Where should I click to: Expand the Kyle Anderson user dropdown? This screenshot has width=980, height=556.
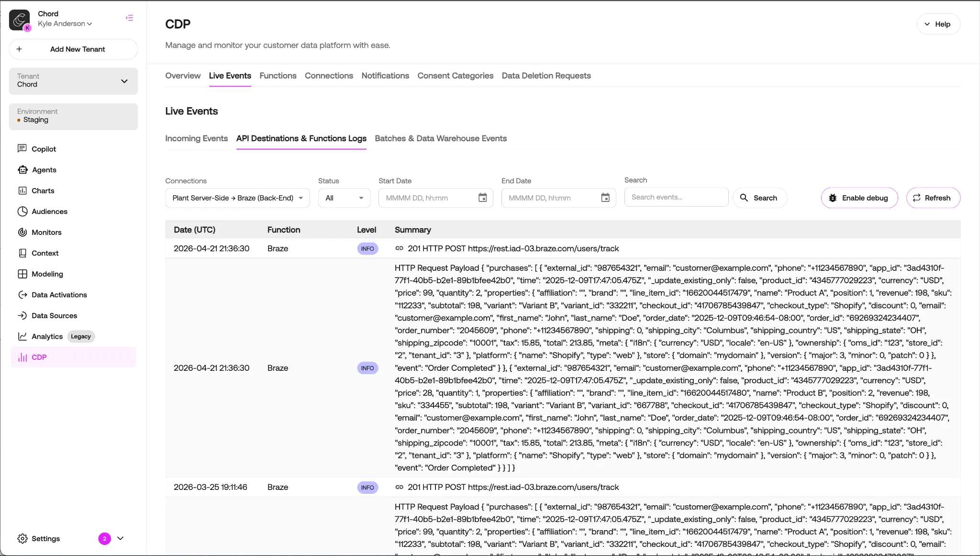65,23
